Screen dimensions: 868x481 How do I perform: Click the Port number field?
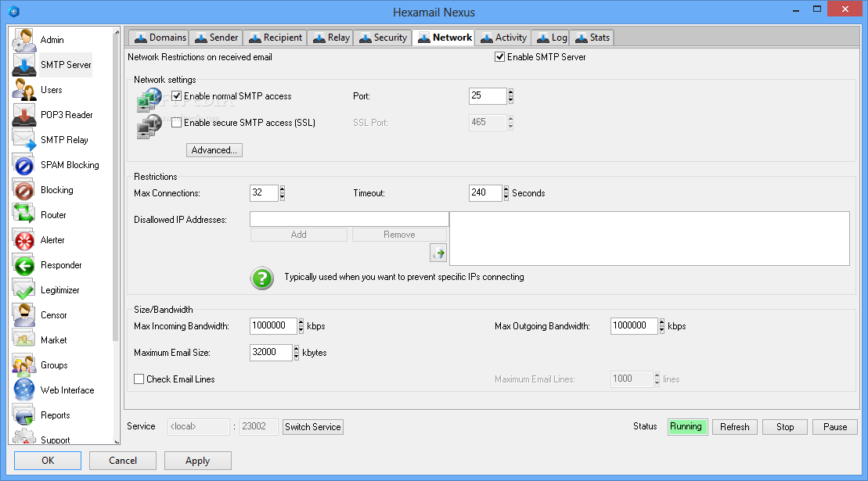point(488,96)
